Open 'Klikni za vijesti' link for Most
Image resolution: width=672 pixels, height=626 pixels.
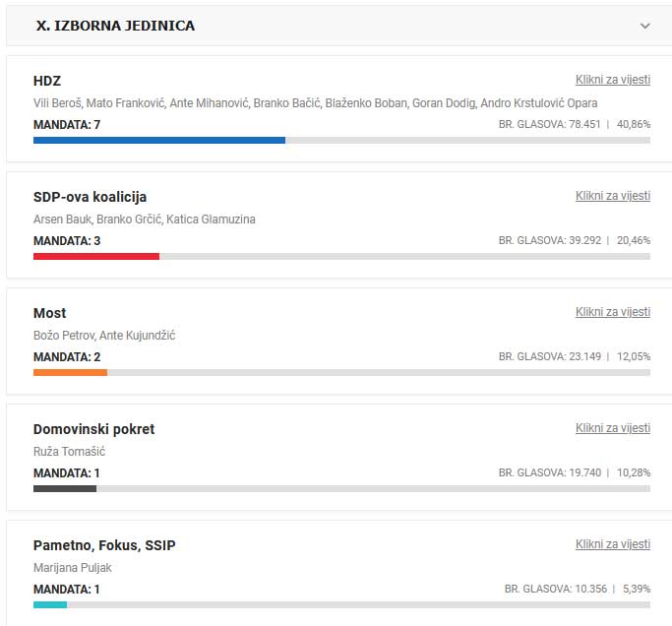point(612,312)
